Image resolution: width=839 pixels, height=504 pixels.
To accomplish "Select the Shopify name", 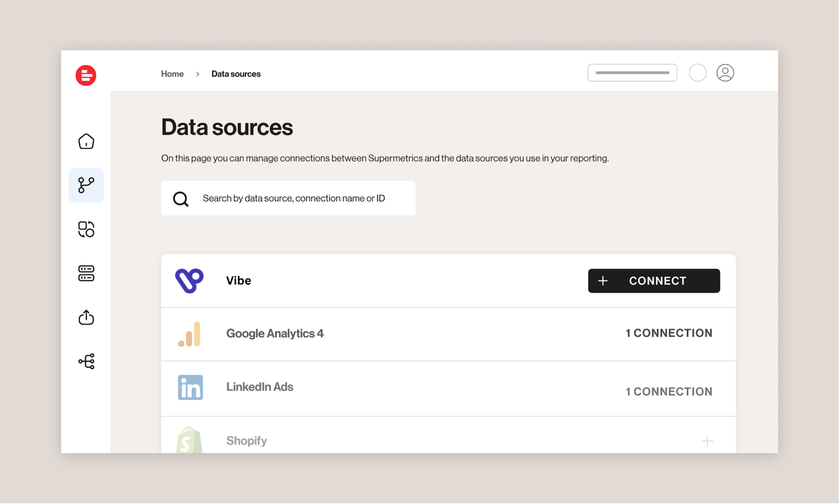I will pos(246,441).
